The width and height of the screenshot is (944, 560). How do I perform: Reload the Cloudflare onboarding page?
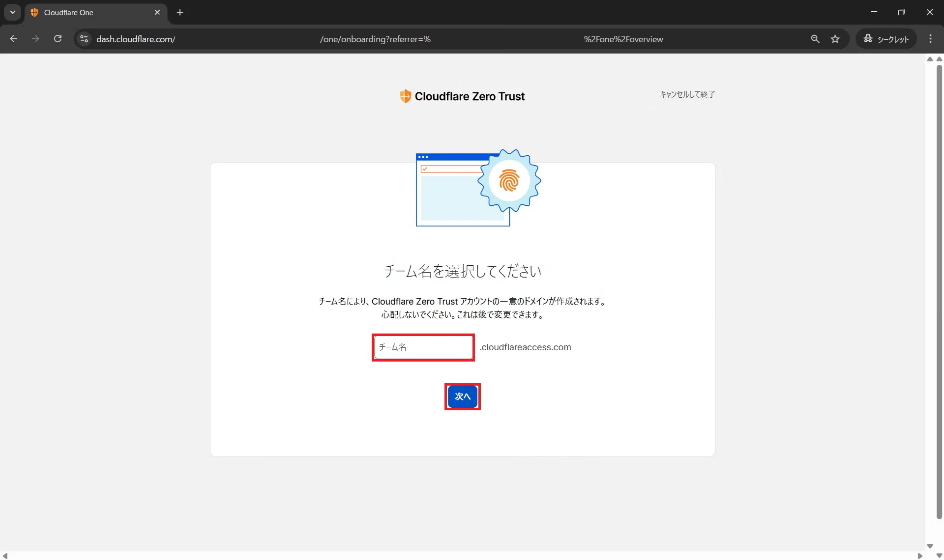click(58, 39)
